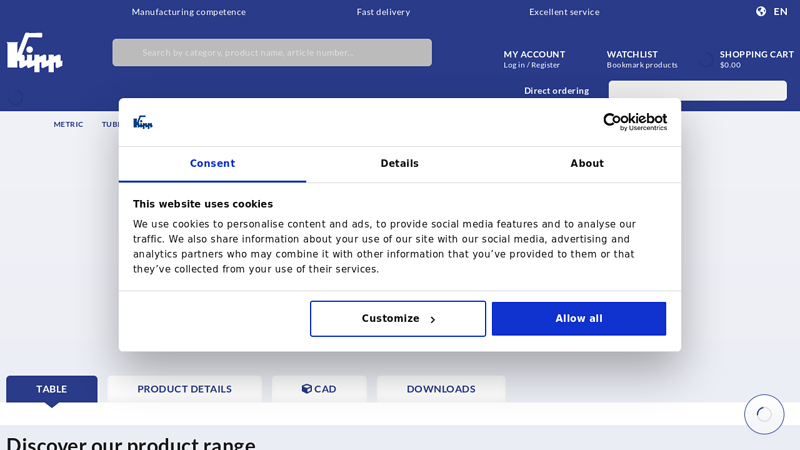Expand the Customize cookie options
The image size is (800, 450).
click(x=398, y=319)
